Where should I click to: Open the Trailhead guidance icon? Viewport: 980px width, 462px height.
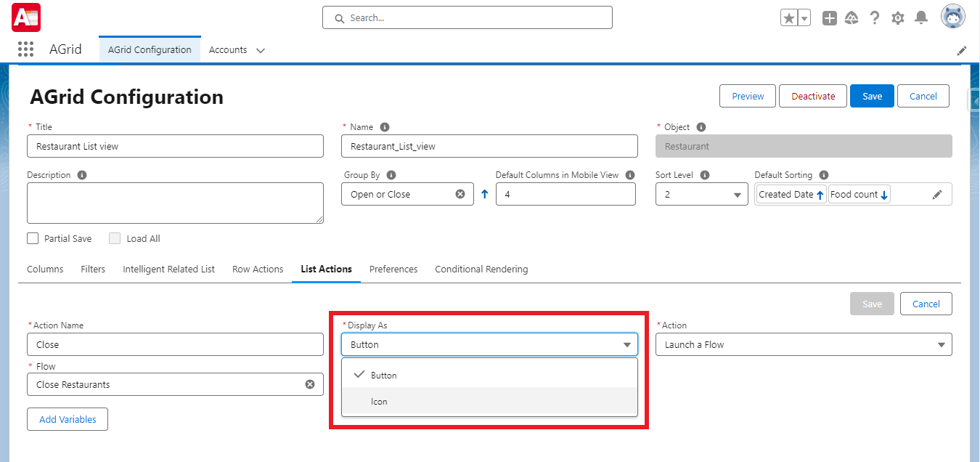[852, 18]
